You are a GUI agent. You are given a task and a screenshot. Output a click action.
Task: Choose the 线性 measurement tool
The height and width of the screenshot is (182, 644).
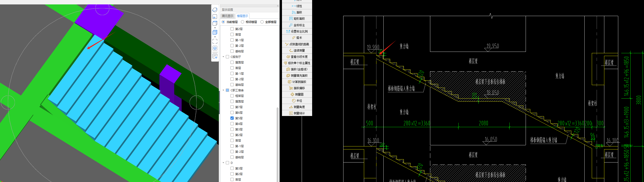coord(297,6)
